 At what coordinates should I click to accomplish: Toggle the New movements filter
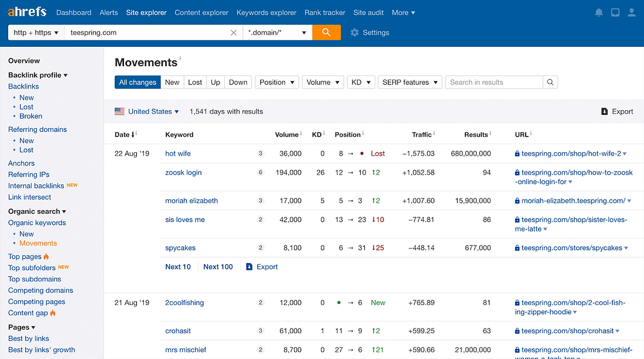coord(172,83)
